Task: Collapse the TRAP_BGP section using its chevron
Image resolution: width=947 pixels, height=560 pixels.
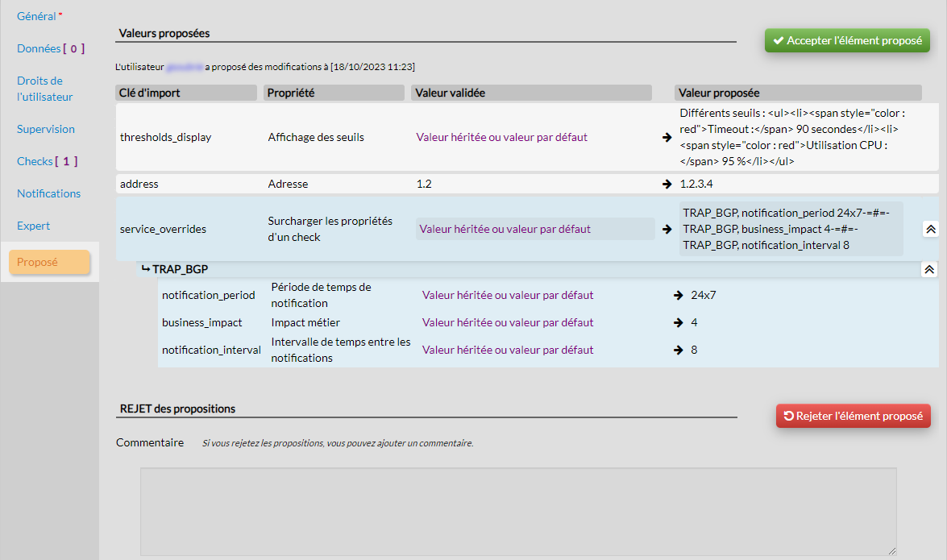Action: 929,270
